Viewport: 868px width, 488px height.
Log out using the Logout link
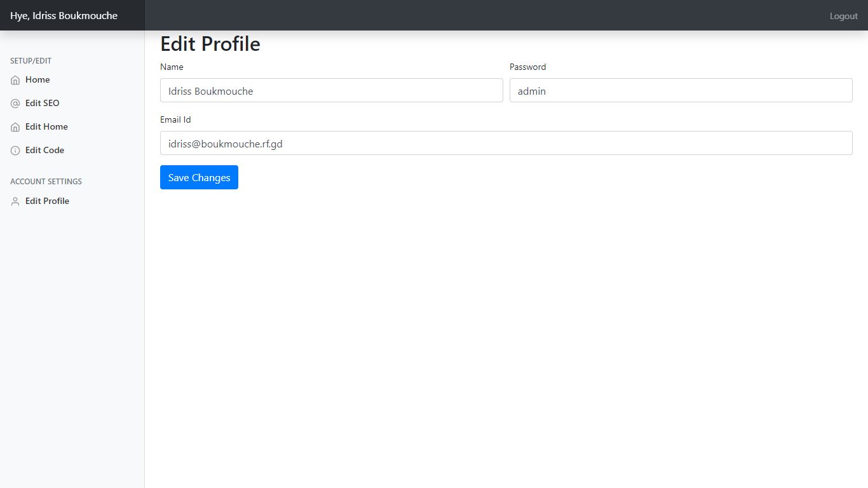click(843, 16)
